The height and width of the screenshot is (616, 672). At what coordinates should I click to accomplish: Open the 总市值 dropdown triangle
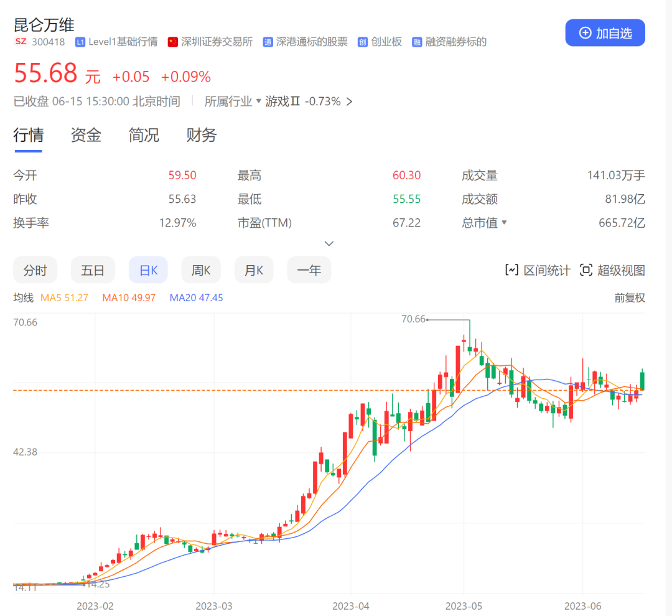pos(504,223)
